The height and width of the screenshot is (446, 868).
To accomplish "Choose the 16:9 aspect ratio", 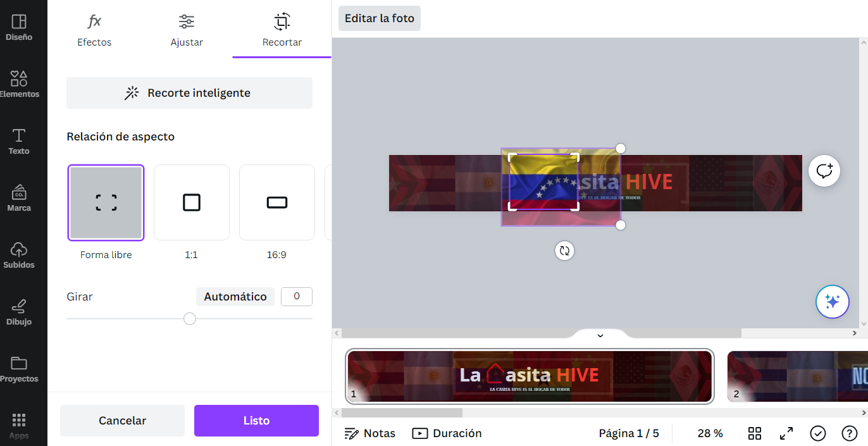I will click(x=276, y=202).
